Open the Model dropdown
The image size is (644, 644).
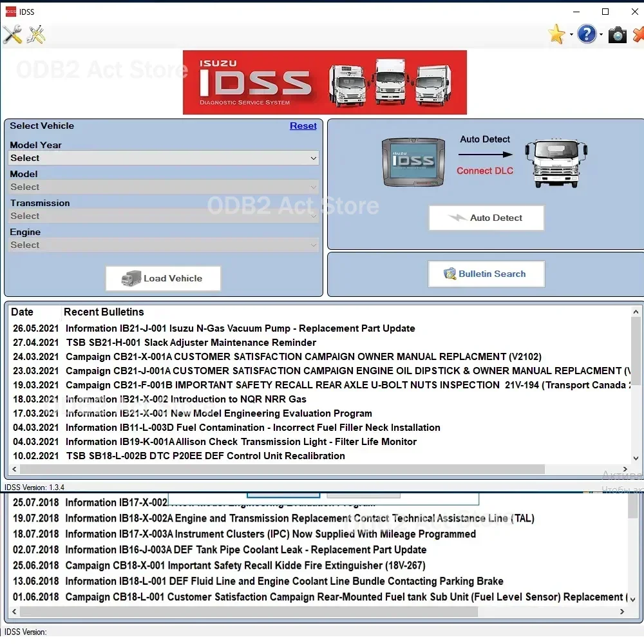[164, 187]
